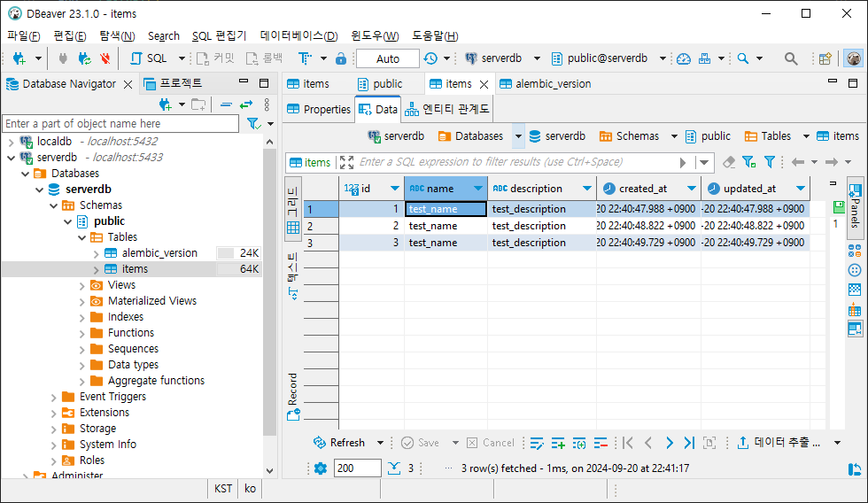This screenshot has width=868, height=503.
Task: Click the Grid view icon on the left strip
Action: point(293,209)
